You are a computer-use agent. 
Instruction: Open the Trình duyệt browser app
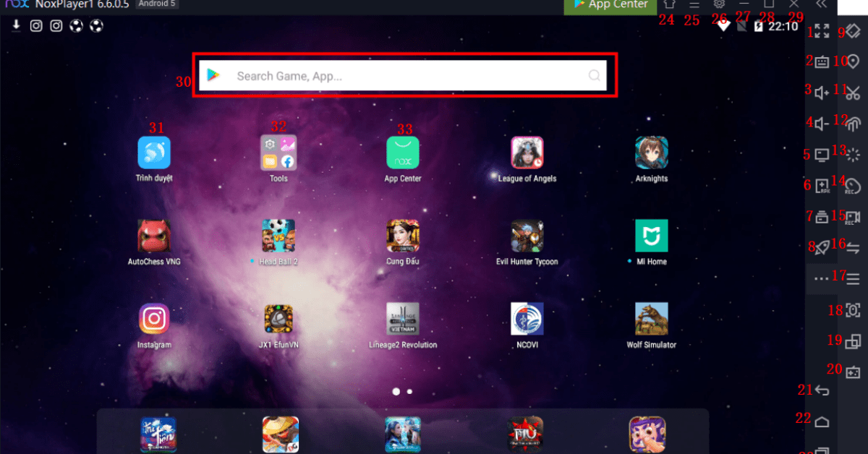[154, 153]
